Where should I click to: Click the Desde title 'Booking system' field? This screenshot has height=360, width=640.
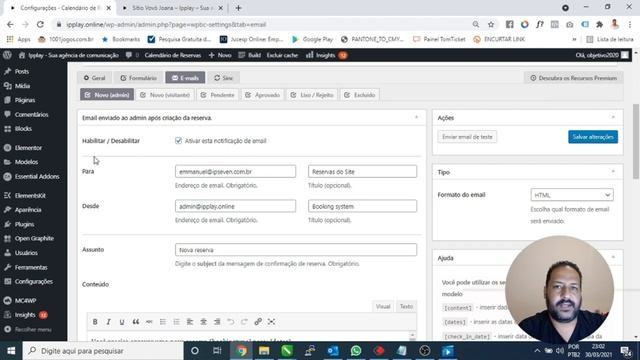click(362, 206)
